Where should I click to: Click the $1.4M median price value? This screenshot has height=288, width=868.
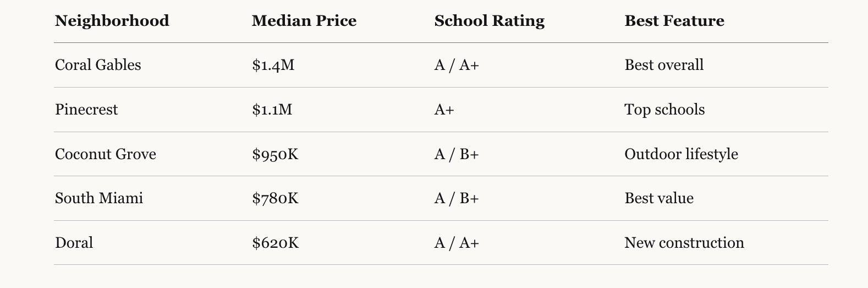pos(273,65)
